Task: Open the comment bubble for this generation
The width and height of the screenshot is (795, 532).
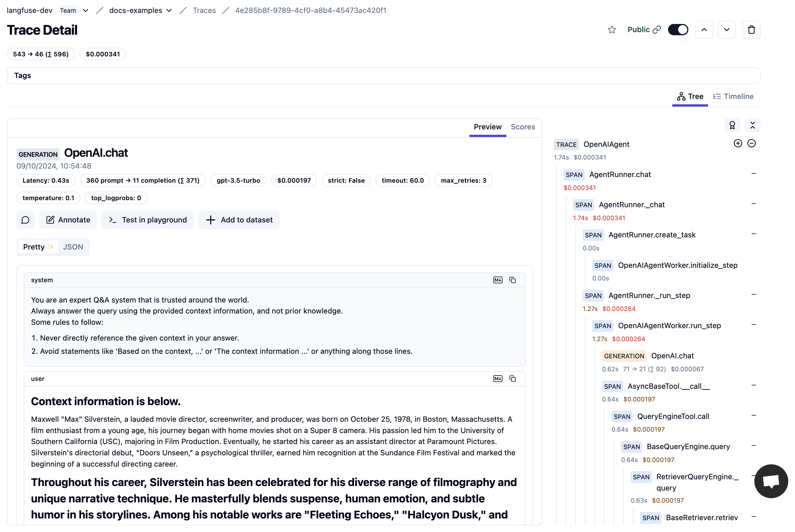Action: click(x=25, y=220)
